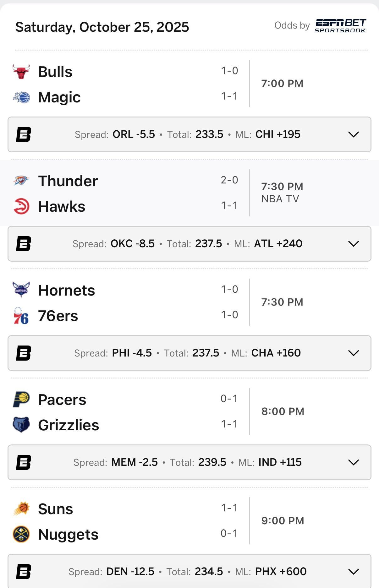
Task: Tap the Suns team logo
Action: (x=21, y=509)
